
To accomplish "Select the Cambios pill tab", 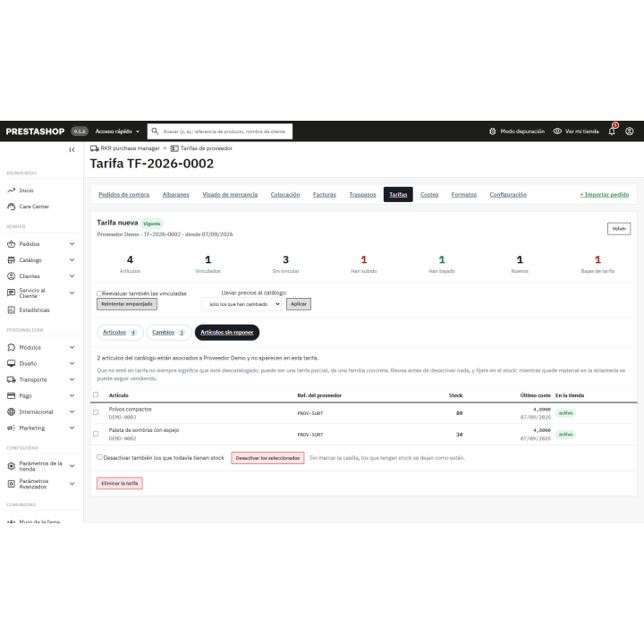I will pyautogui.click(x=169, y=333).
